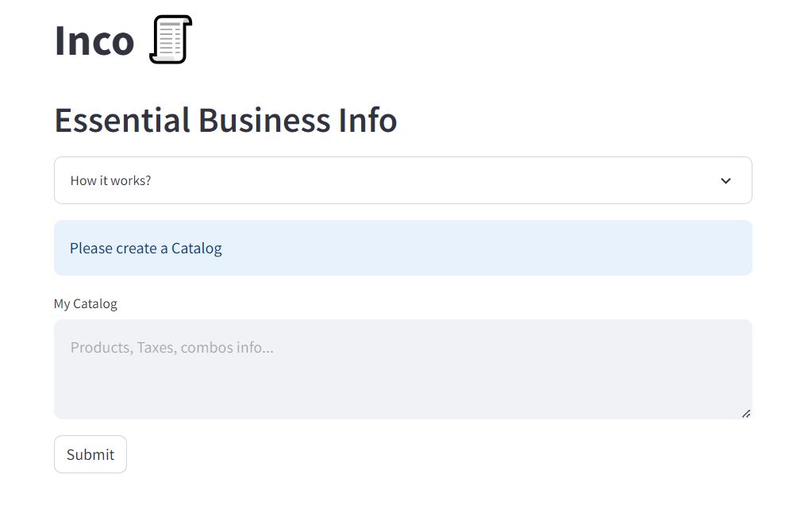Click the Products, Taxes, combos info placeholder

coord(172,348)
